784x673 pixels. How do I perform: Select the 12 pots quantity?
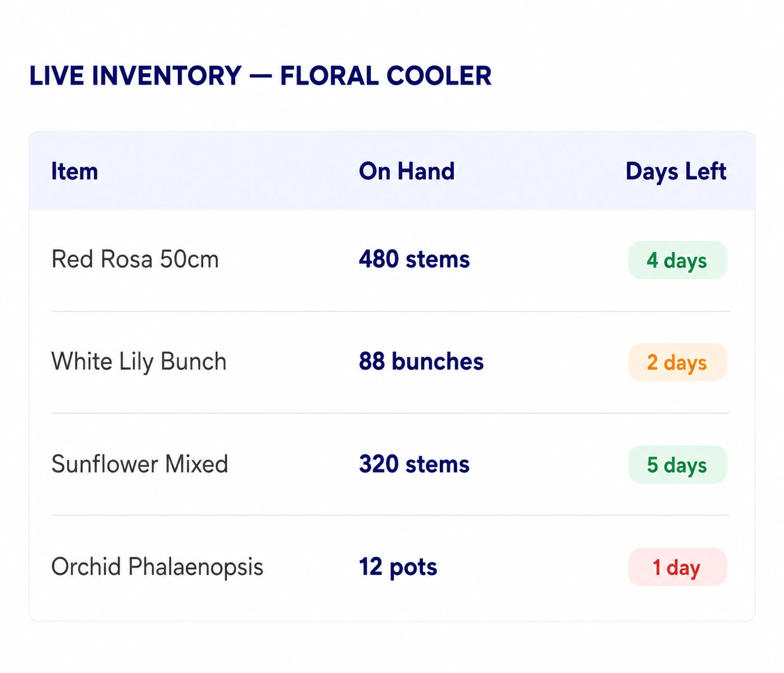point(398,566)
